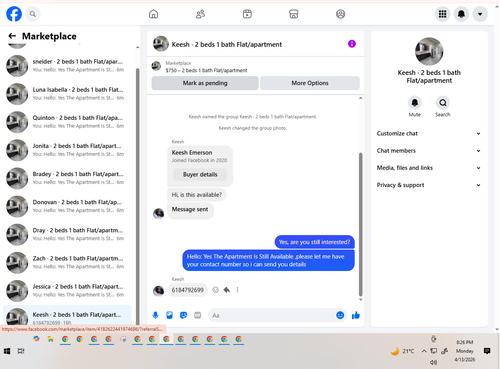Expand Privacy & support section
500x369 pixels.
pos(429,185)
